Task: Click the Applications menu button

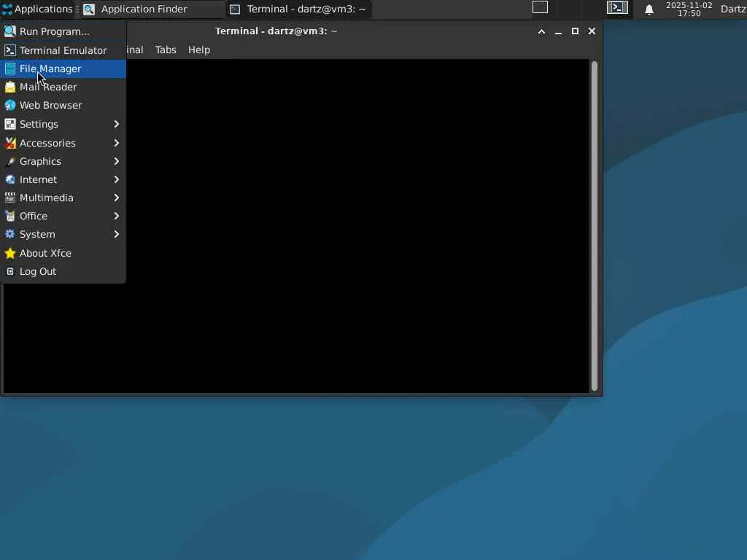Action: point(38,9)
